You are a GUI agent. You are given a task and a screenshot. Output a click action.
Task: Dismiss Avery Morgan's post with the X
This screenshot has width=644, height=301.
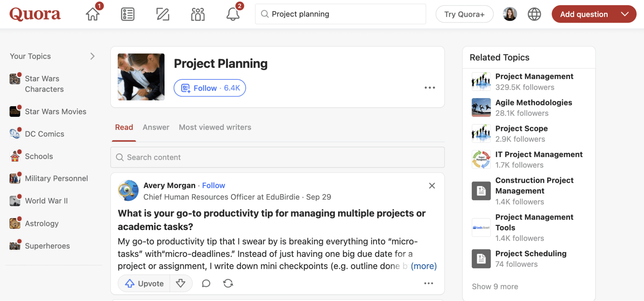pyautogui.click(x=432, y=186)
